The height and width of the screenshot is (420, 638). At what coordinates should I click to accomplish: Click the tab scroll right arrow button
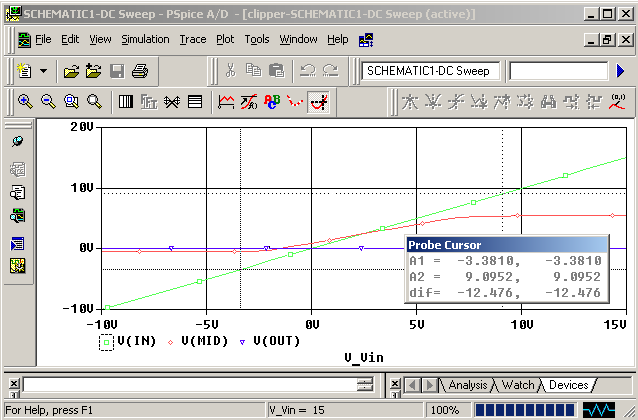coord(429,385)
